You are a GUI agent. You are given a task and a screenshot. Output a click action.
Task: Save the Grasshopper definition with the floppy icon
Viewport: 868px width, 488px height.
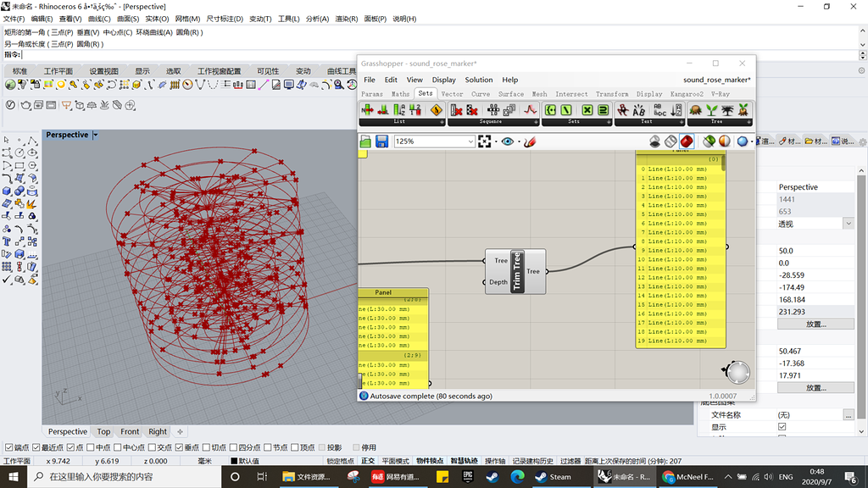(382, 141)
